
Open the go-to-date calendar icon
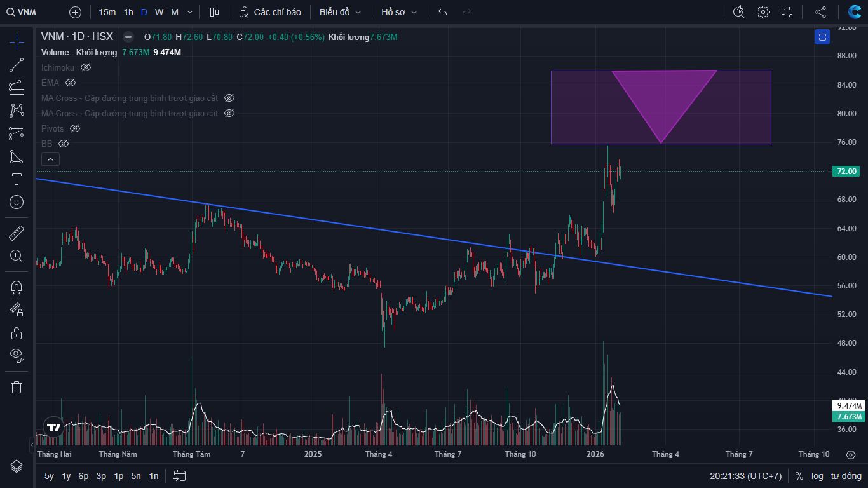click(179, 476)
